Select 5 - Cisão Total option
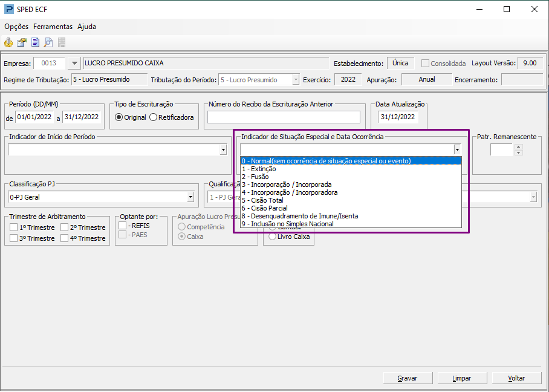The width and height of the screenshot is (549, 392). [351, 200]
